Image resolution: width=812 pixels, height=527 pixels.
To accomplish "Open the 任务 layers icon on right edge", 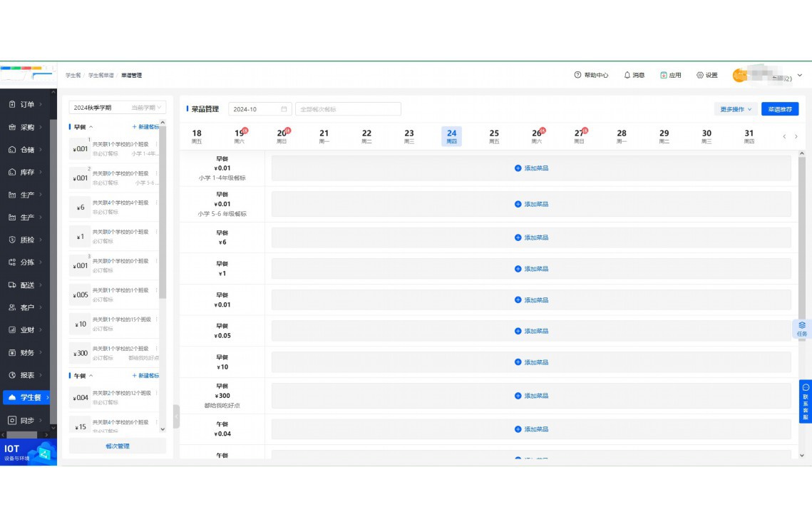I will 802,325.
